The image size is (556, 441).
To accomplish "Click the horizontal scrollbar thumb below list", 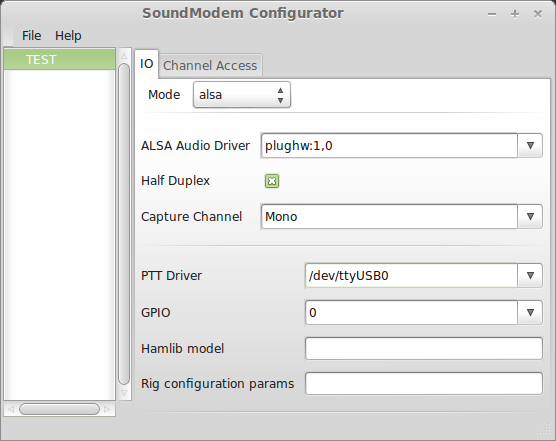I will point(59,409).
